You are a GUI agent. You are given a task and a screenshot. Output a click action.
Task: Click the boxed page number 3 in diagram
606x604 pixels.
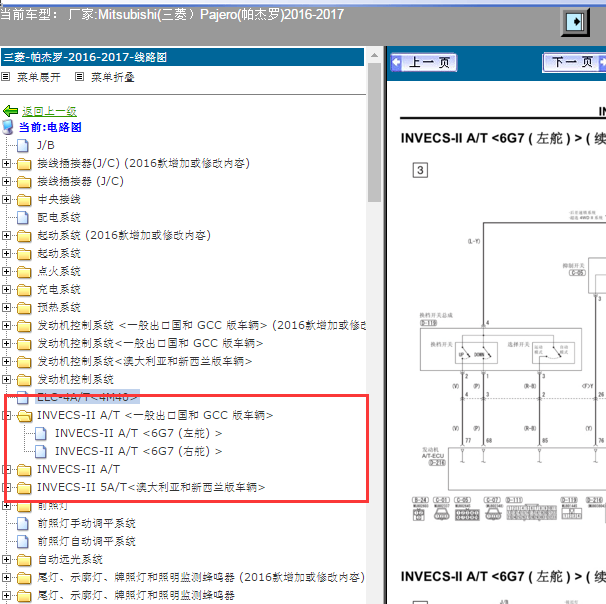420,170
